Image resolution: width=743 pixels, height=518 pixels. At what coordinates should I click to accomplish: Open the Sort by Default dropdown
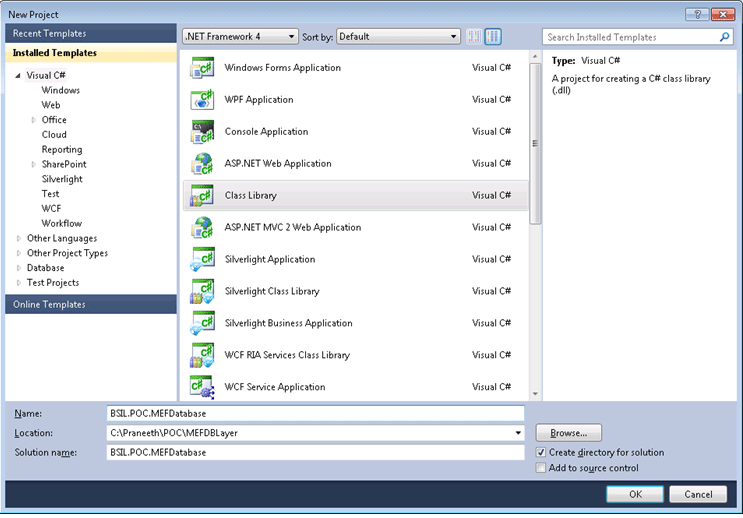click(398, 36)
